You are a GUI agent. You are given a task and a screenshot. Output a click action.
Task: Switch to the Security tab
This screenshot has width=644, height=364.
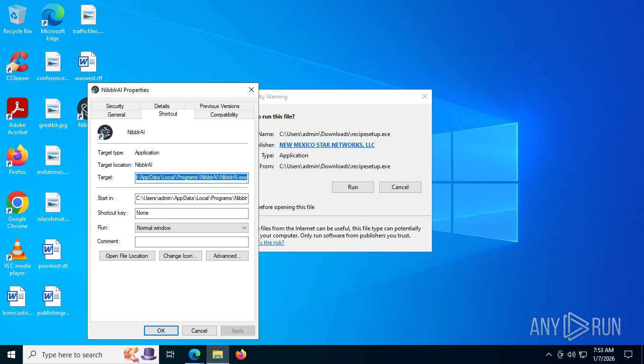pos(115,106)
